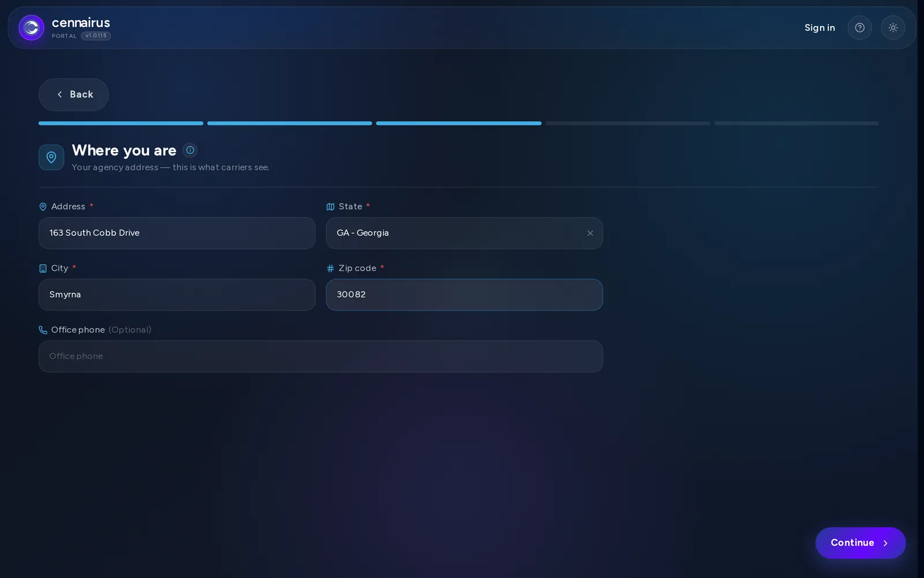The image size is (924, 578).
Task: Toggle the light theme sun icon
Action: [x=893, y=28]
